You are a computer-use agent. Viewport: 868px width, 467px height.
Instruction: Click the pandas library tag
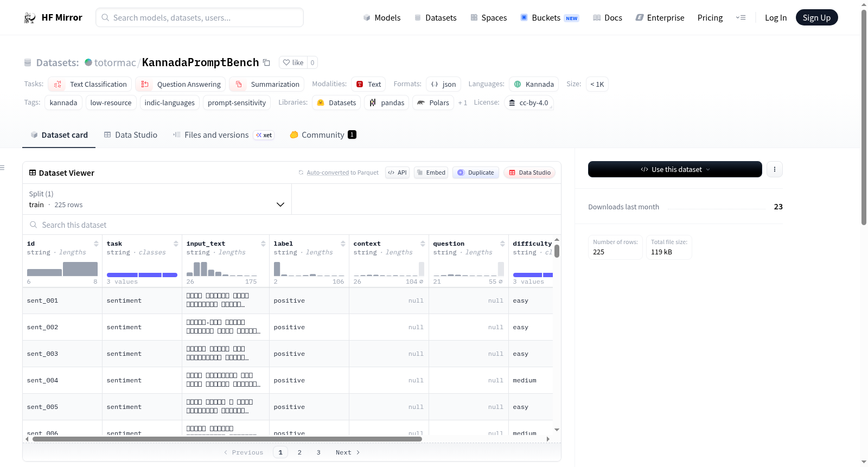tap(387, 103)
